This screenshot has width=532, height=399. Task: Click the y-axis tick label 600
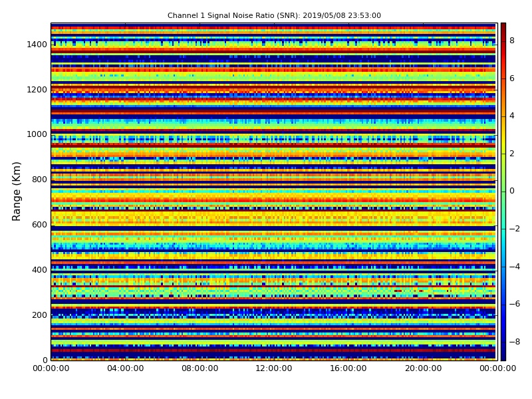click(x=40, y=225)
